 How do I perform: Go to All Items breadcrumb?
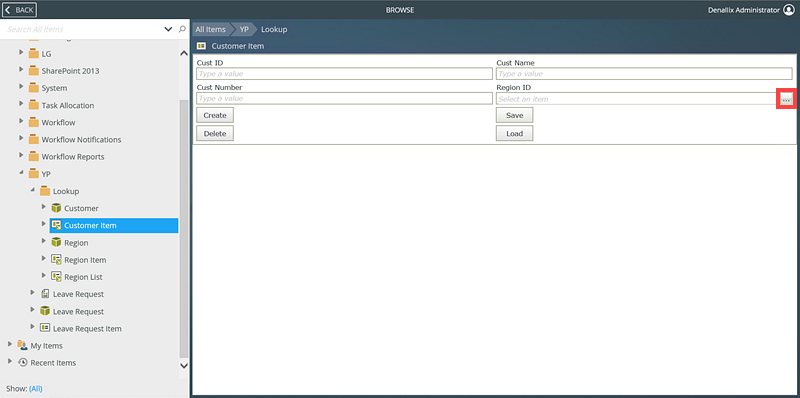[x=210, y=30]
